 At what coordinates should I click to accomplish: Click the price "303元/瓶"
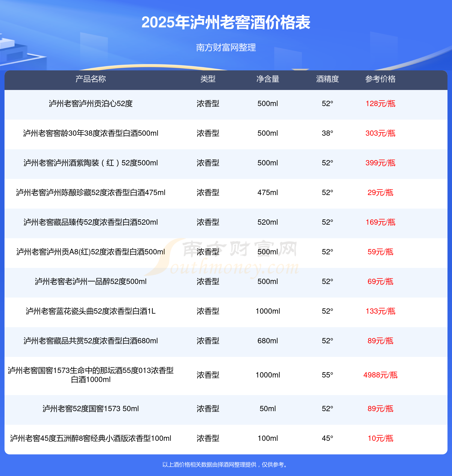[x=380, y=133]
